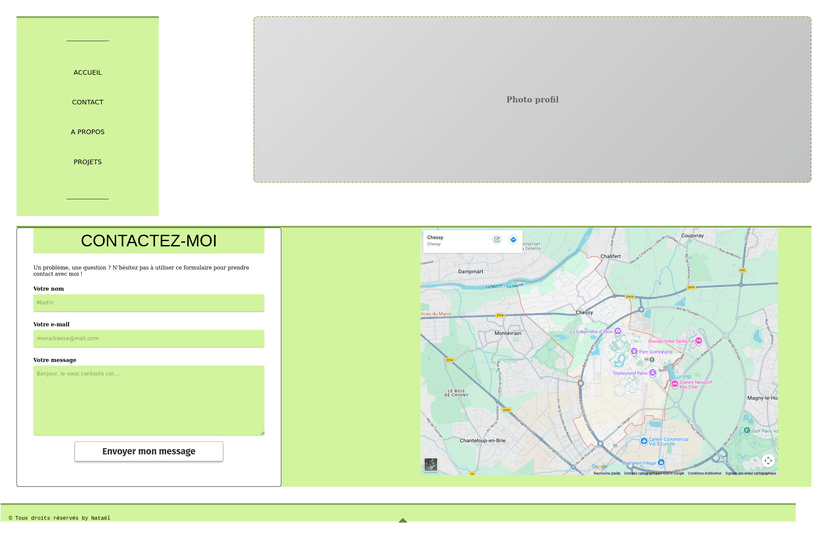Click the blue directions icon on map

513,240
